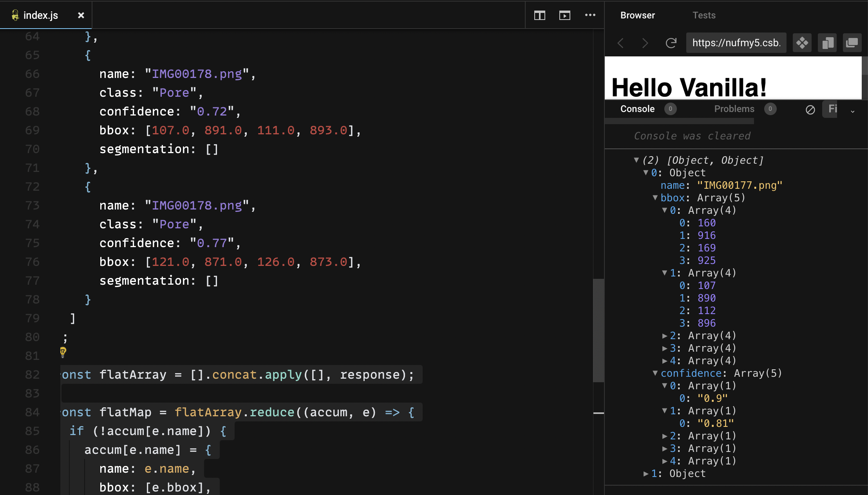Click the lightbulb quick-fix icon
The image size is (868, 495).
[x=63, y=352]
